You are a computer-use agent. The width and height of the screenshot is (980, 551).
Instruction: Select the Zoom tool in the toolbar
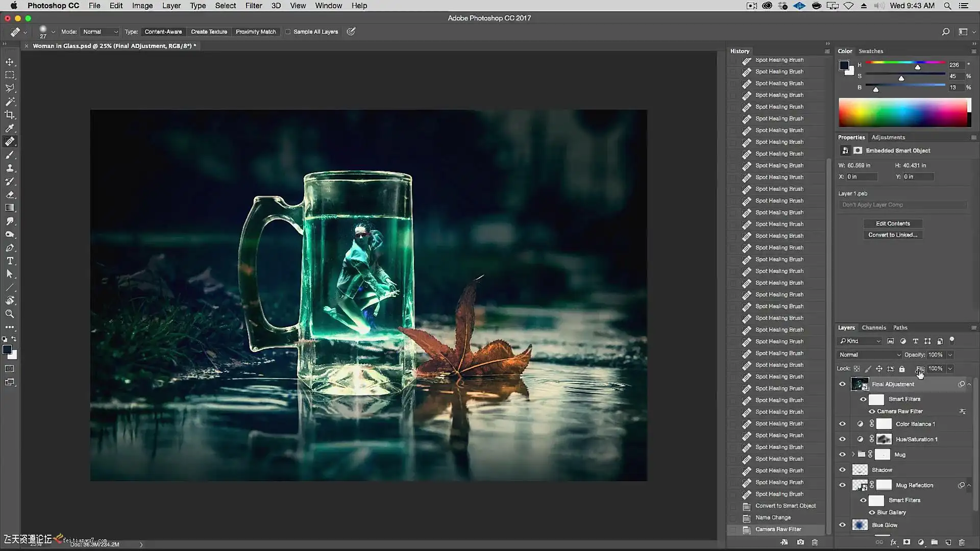10,314
